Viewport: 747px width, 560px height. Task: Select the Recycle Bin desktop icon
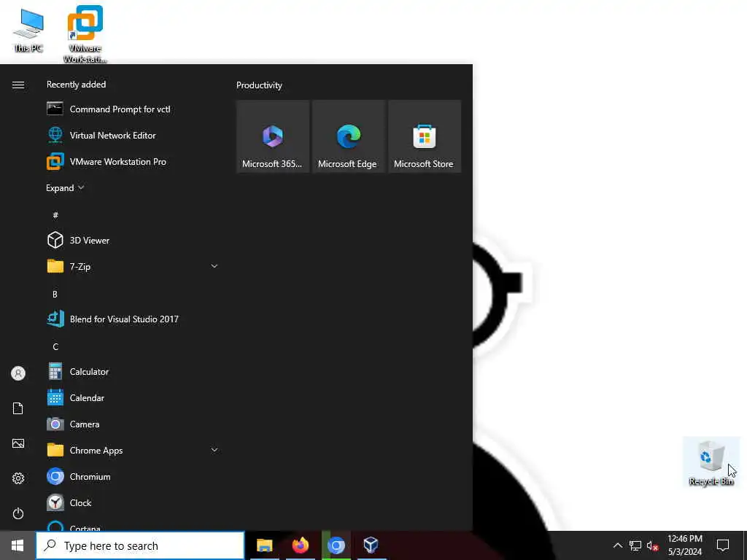(x=711, y=462)
